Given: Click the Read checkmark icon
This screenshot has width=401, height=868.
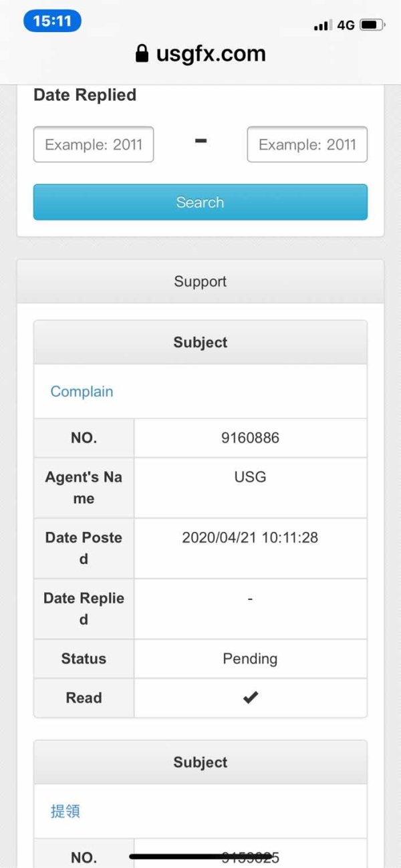Looking at the screenshot, I should 250,698.
